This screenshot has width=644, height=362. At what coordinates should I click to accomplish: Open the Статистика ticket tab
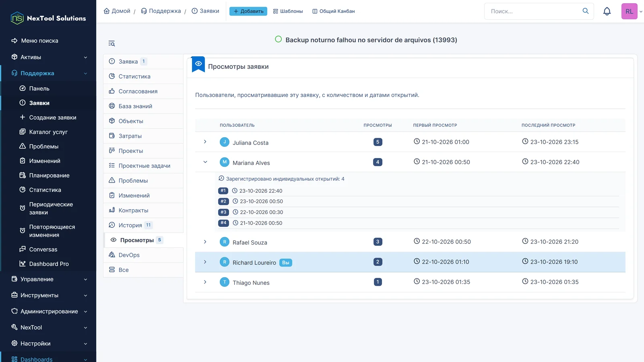[x=143, y=76]
